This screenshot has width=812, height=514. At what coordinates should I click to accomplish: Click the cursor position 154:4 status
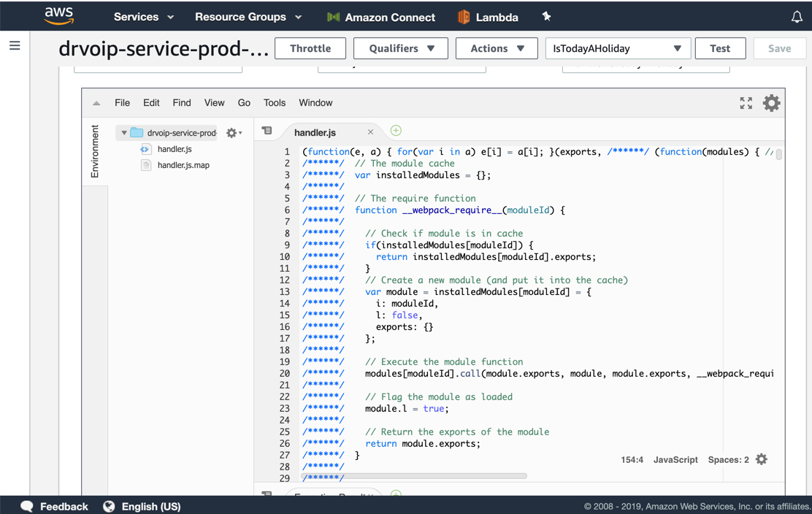[632, 460]
